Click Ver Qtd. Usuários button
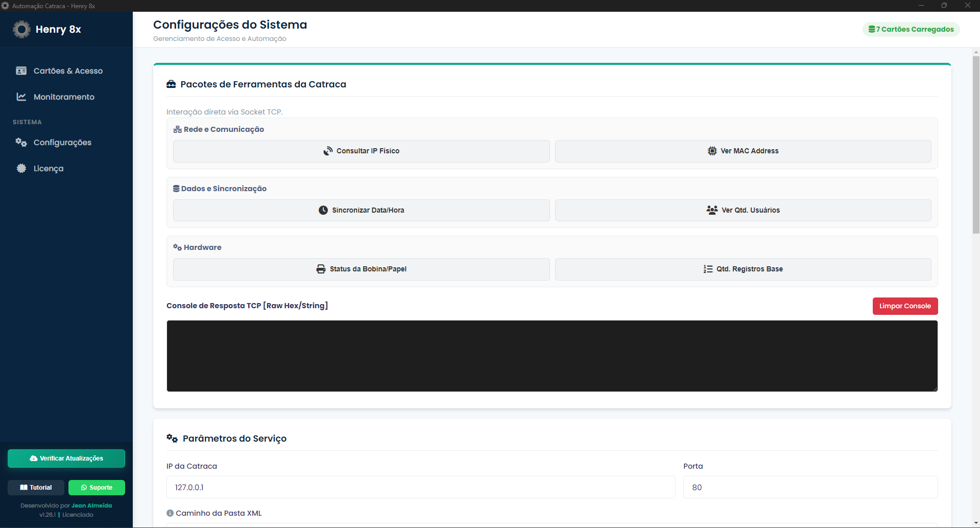The width and height of the screenshot is (980, 528). 743,211
